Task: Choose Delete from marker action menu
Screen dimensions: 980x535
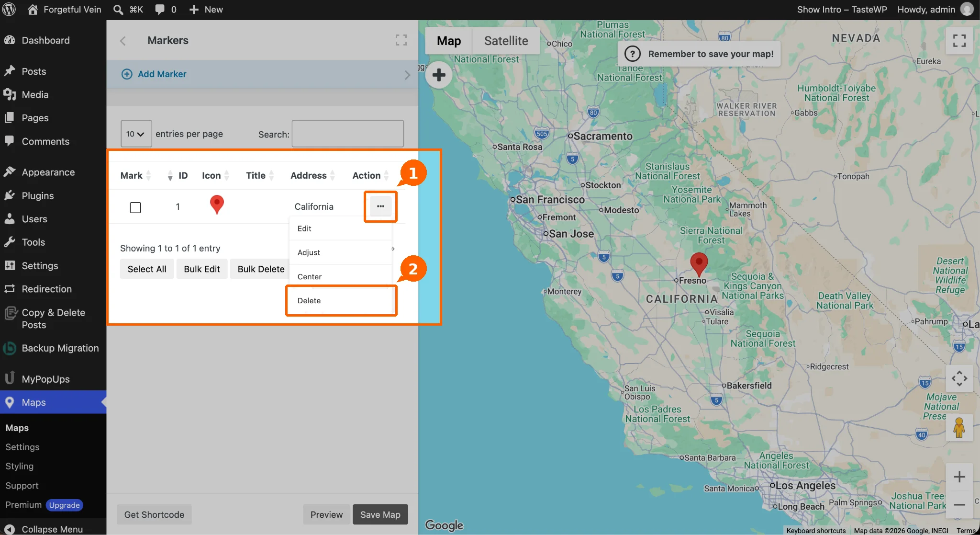Action: [341, 300]
